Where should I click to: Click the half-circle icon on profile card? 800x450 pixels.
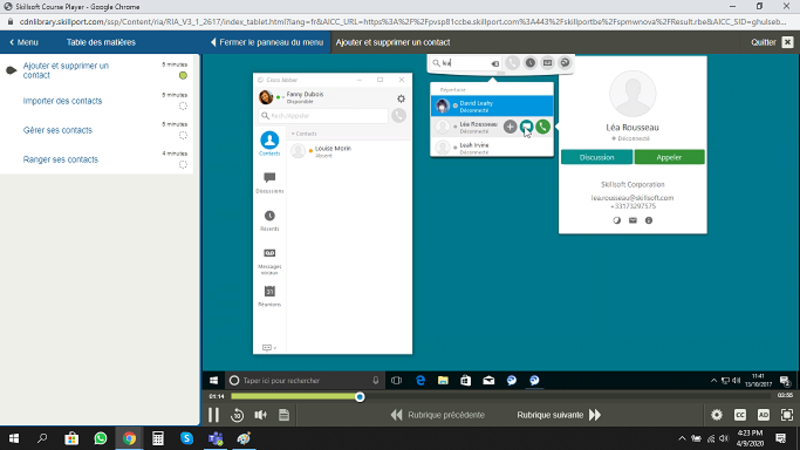617,220
